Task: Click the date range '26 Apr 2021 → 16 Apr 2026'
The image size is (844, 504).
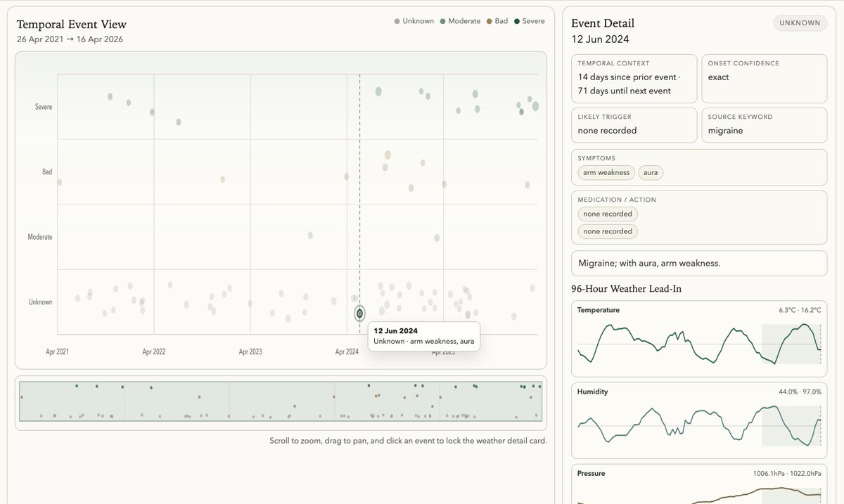Action: point(70,39)
